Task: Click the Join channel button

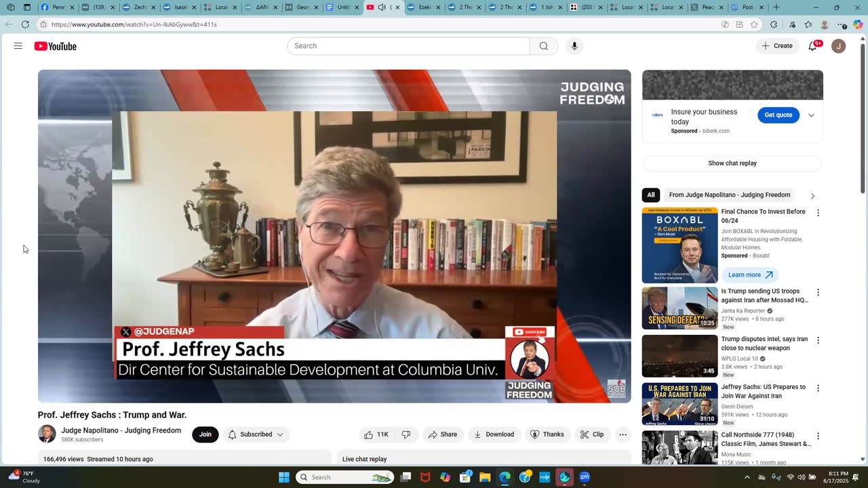Action: 205,434
